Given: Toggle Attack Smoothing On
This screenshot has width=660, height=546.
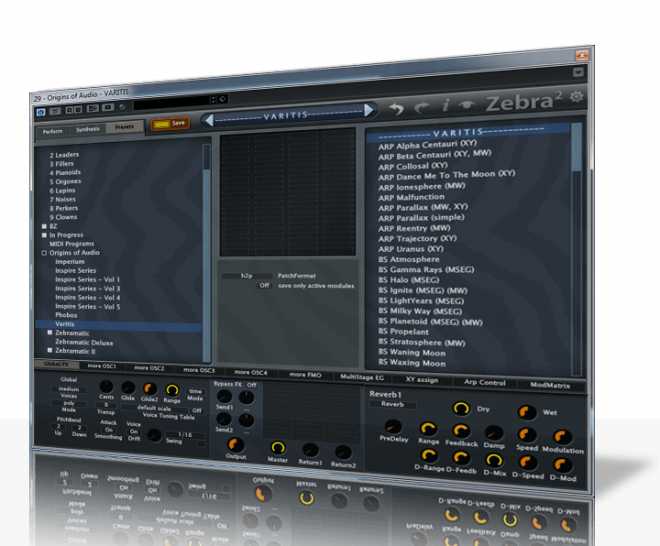Looking at the screenshot, I should (x=109, y=430).
